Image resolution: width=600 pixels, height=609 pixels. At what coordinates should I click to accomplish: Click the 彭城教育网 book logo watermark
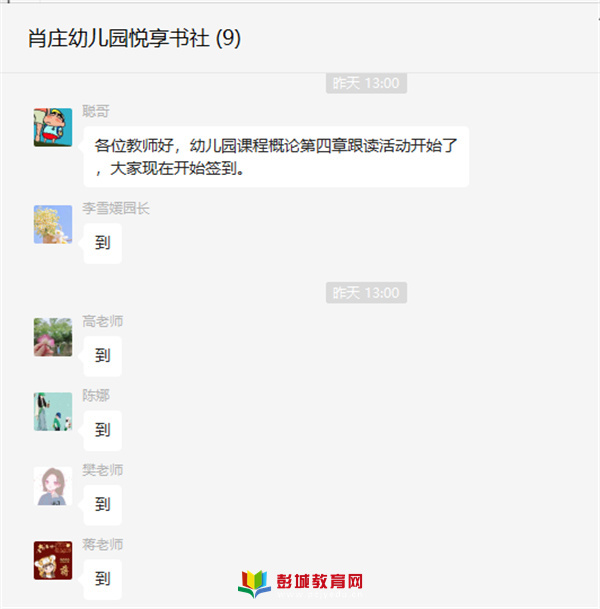coord(301,583)
